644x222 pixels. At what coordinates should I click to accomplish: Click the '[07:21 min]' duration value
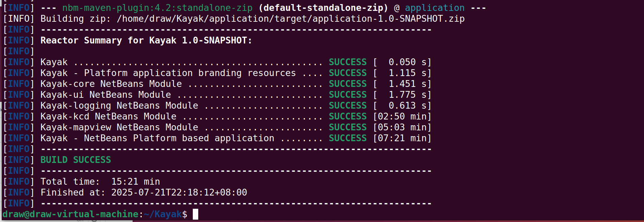pyautogui.click(x=402, y=138)
